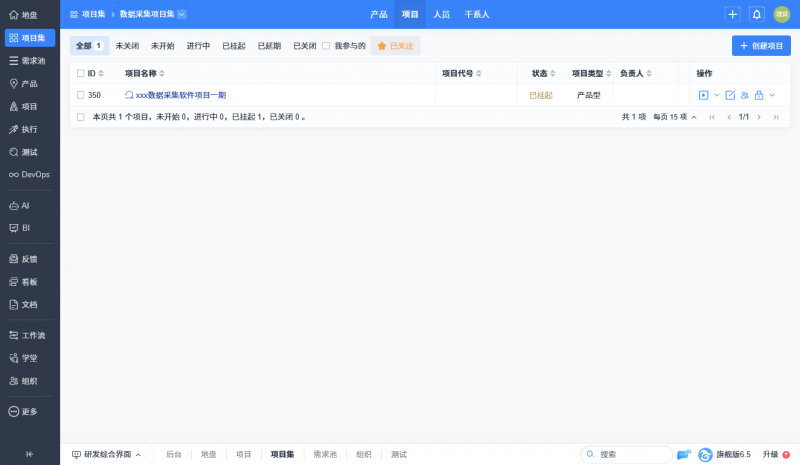
Task: Switch to the 干系人 top tab
Action: tap(477, 14)
